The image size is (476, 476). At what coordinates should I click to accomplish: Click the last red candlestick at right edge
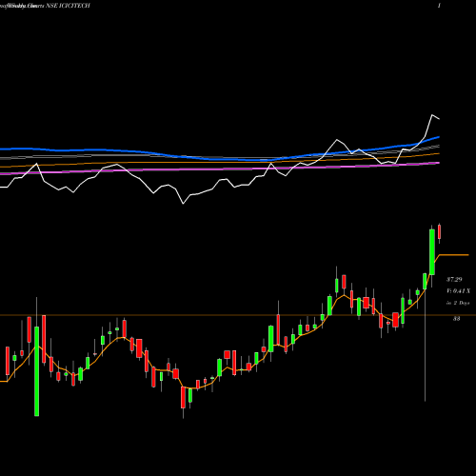[440, 231]
